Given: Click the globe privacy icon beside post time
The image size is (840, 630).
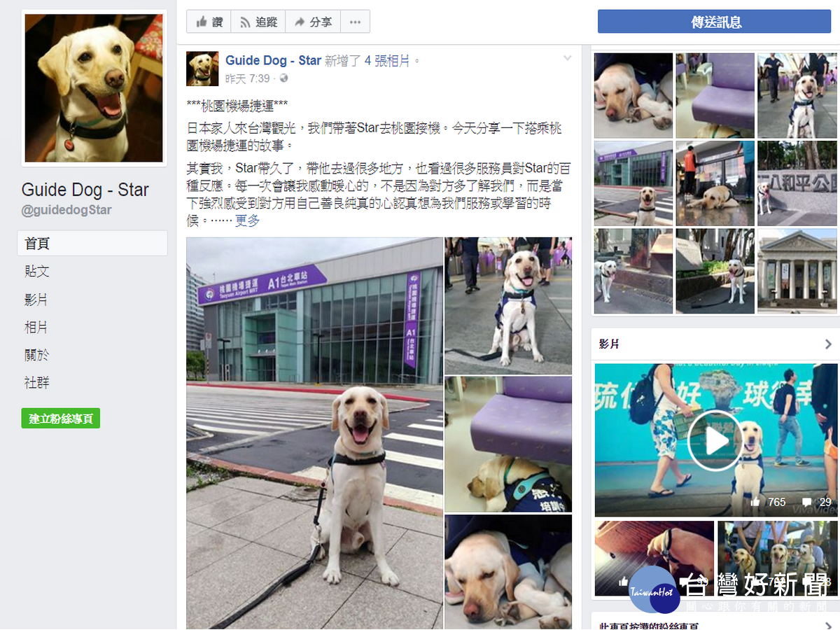Looking at the screenshot, I should (283, 79).
